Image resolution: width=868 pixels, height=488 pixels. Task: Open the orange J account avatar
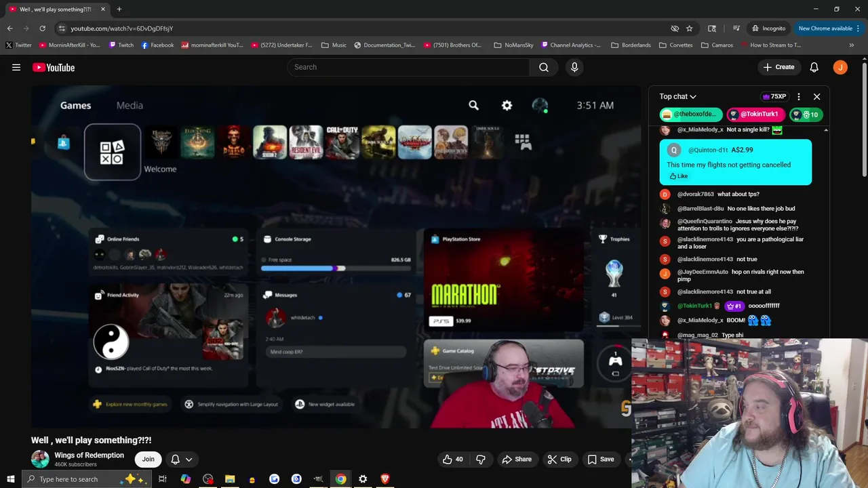840,67
